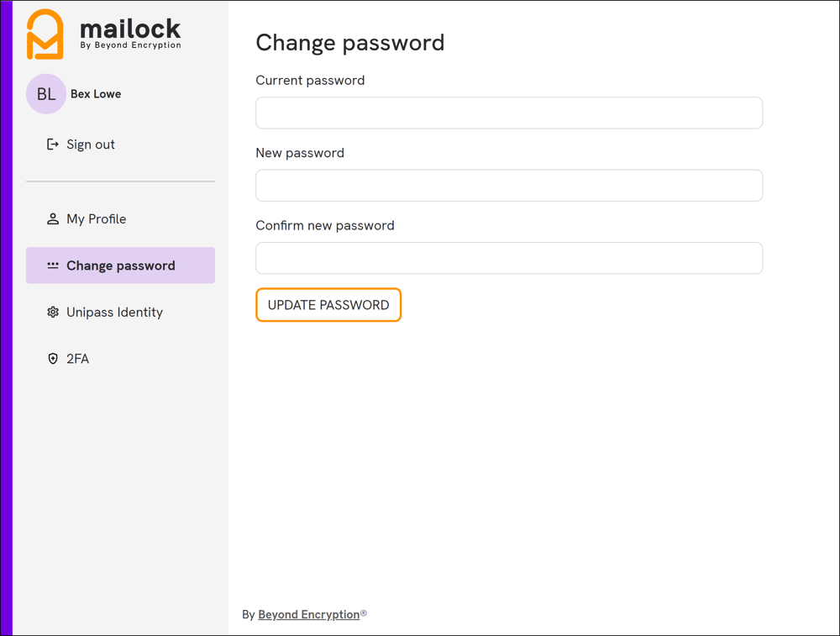Select the Sign out icon

[52, 144]
